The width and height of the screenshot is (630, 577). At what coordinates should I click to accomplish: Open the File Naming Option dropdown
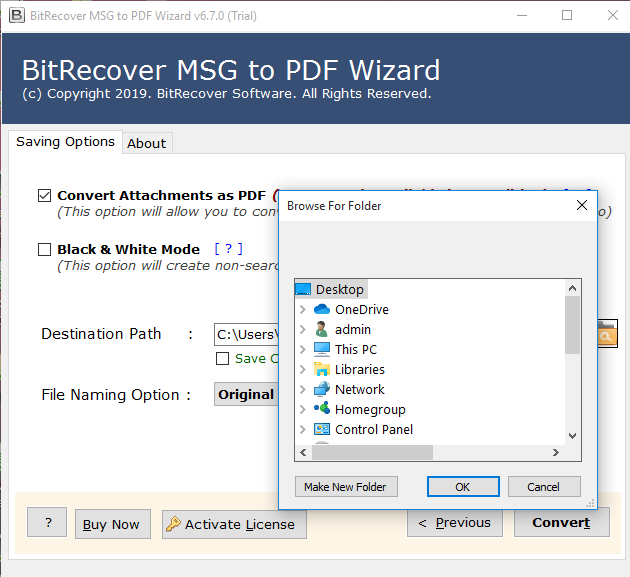[246, 394]
